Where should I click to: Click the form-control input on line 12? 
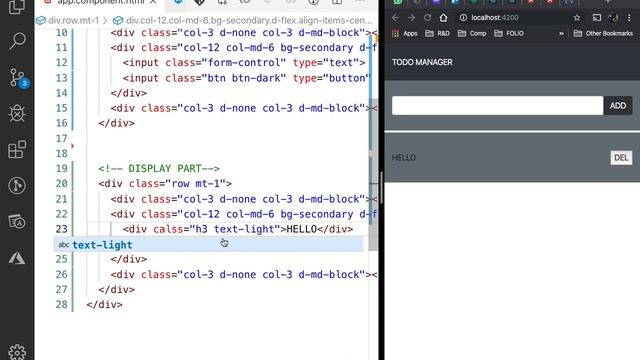[x=244, y=63]
